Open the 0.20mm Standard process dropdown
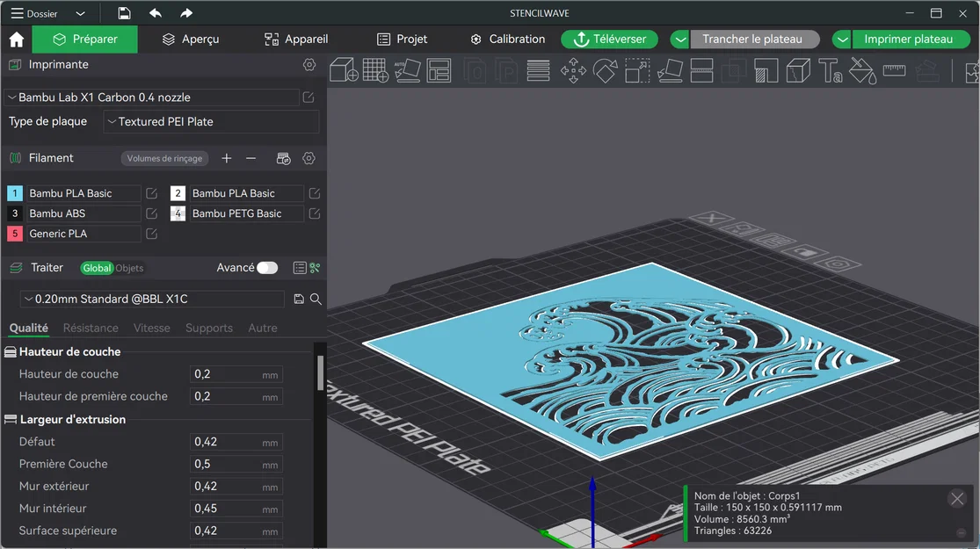 (x=153, y=300)
